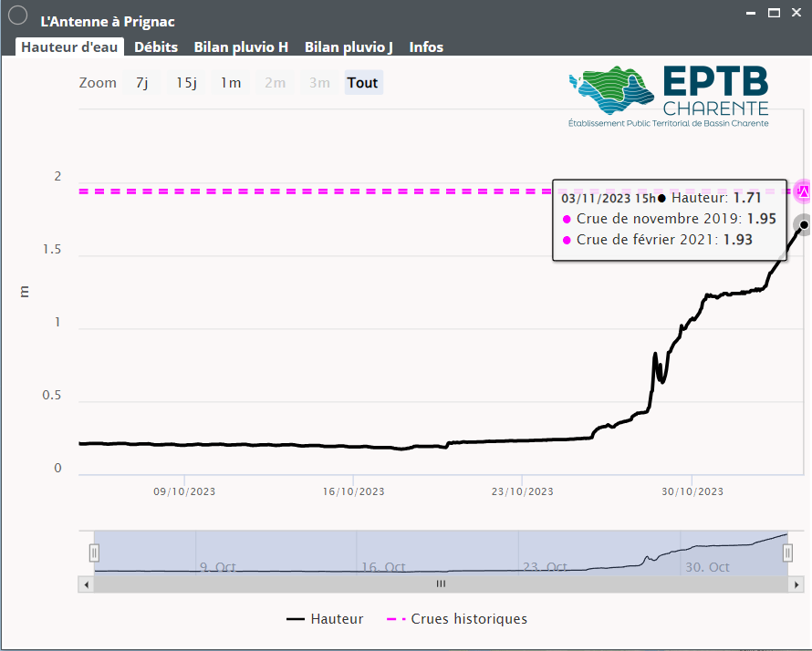Set zoom range to 7j
This screenshot has height=651, width=812.
point(142,83)
